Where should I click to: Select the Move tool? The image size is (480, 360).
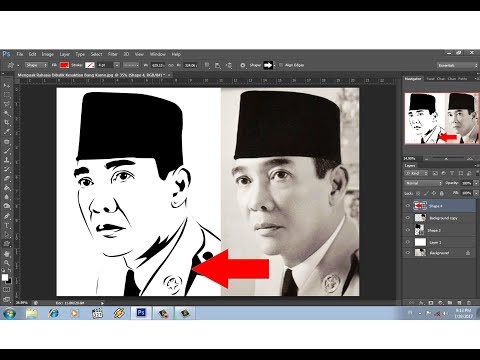point(6,86)
